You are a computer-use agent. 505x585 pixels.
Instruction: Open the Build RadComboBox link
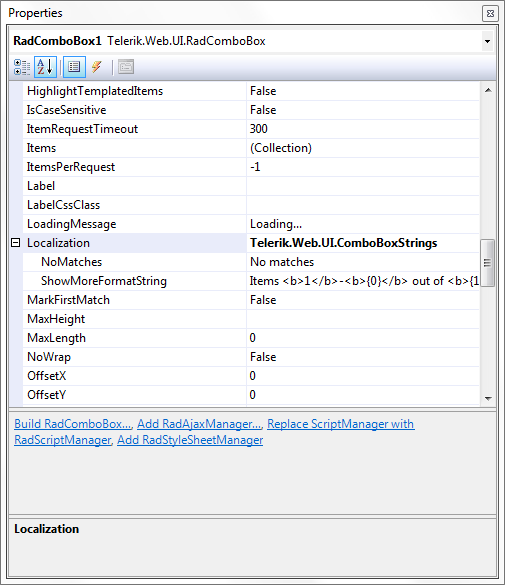[73, 424]
